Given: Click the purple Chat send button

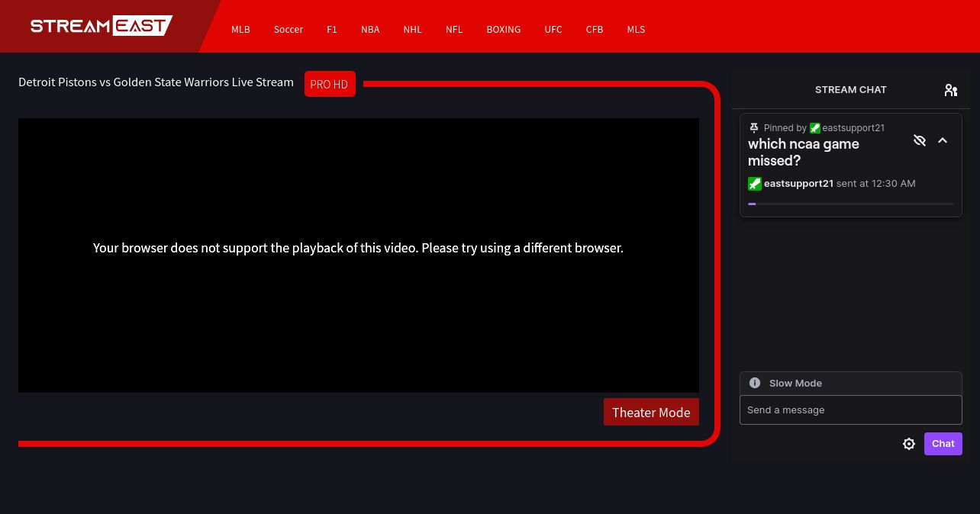Looking at the screenshot, I should click(x=943, y=444).
